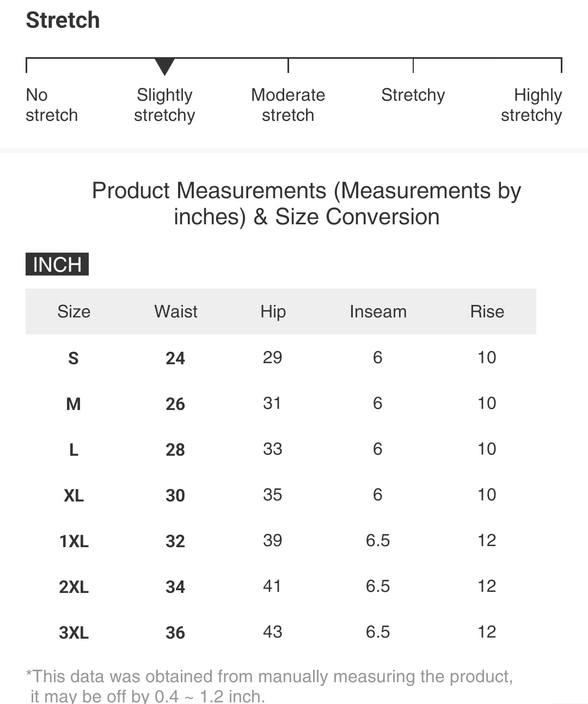Click the waist value 30 for XL
588x704 pixels.
click(175, 495)
